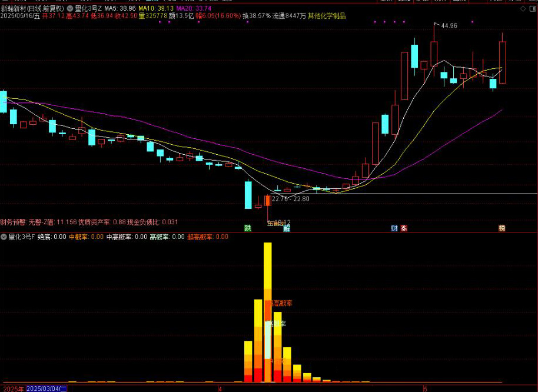Select the 2025/03/04 date label on timeline
The image size is (538, 392).
(x=47, y=388)
